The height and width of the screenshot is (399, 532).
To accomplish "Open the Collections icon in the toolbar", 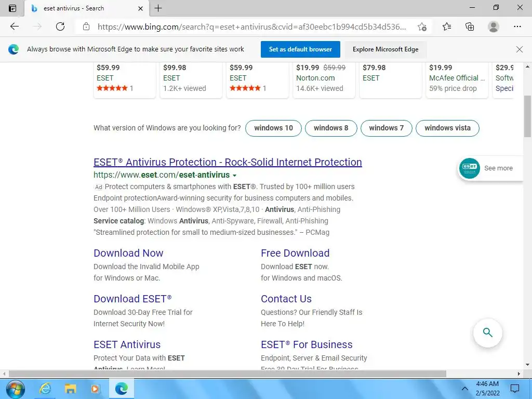I will (x=470, y=26).
